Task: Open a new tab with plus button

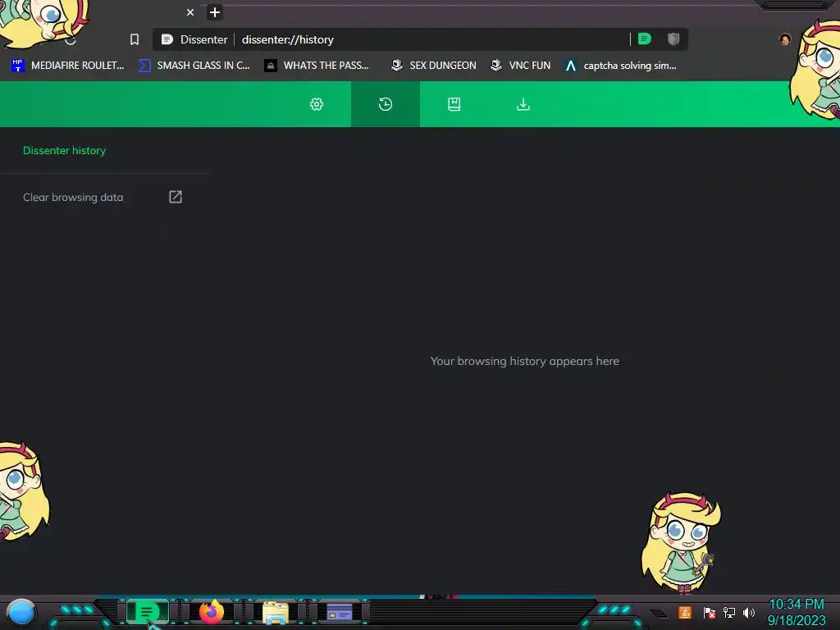Action: coord(215,12)
